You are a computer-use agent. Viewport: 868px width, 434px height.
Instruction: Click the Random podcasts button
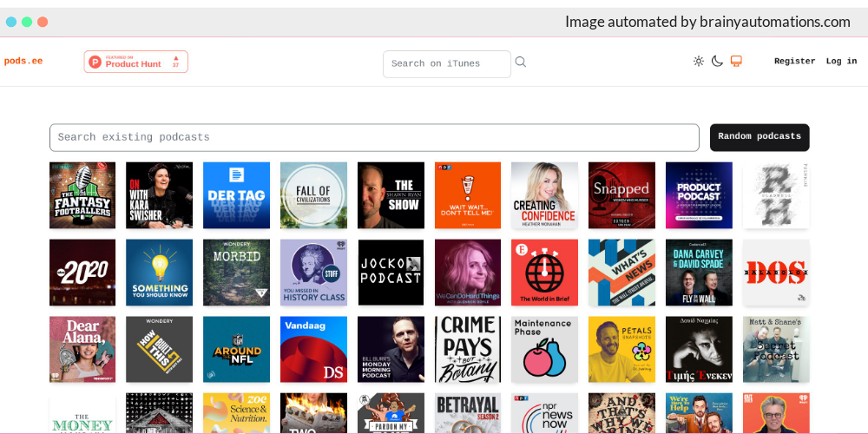(x=759, y=137)
